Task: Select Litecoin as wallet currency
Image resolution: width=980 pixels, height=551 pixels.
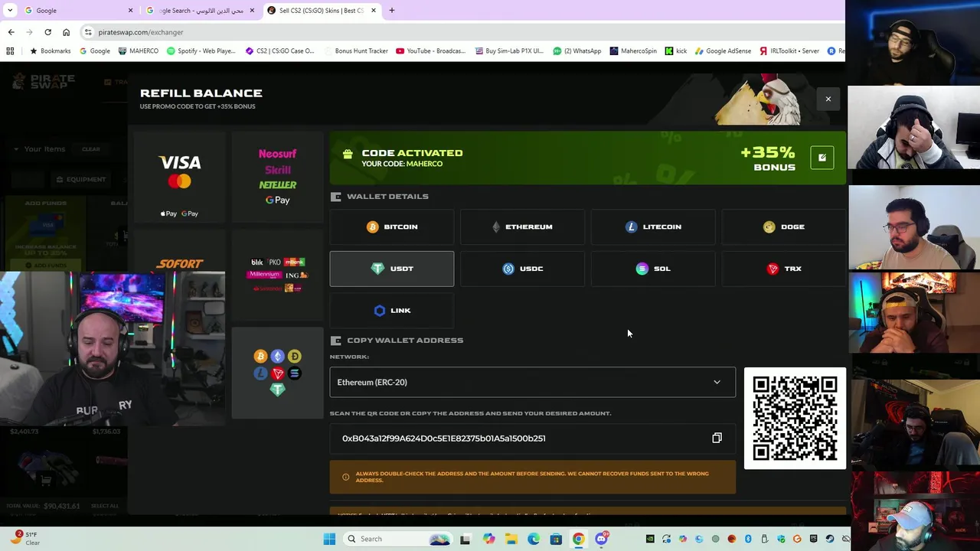Action: (653, 227)
